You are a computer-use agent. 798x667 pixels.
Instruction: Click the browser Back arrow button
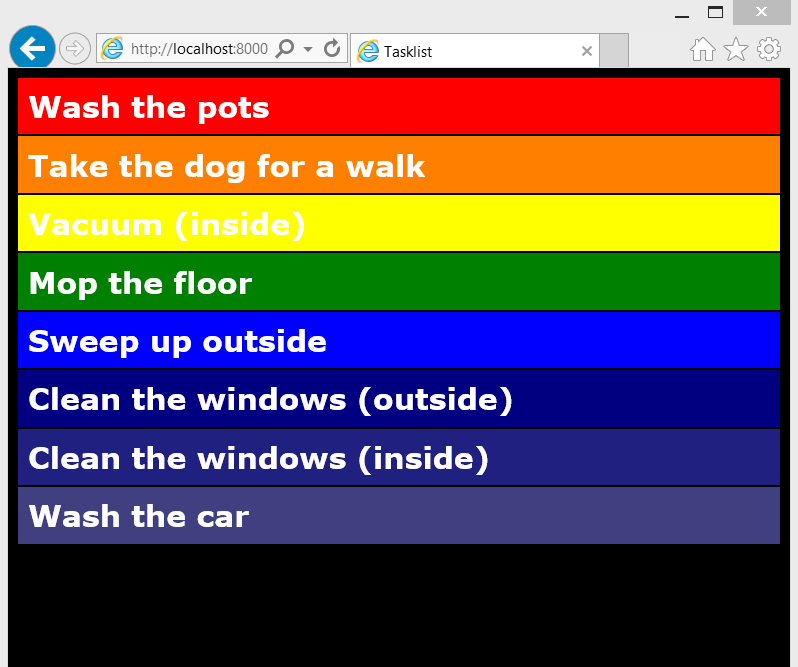pyautogui.click(x=32, y=48)
